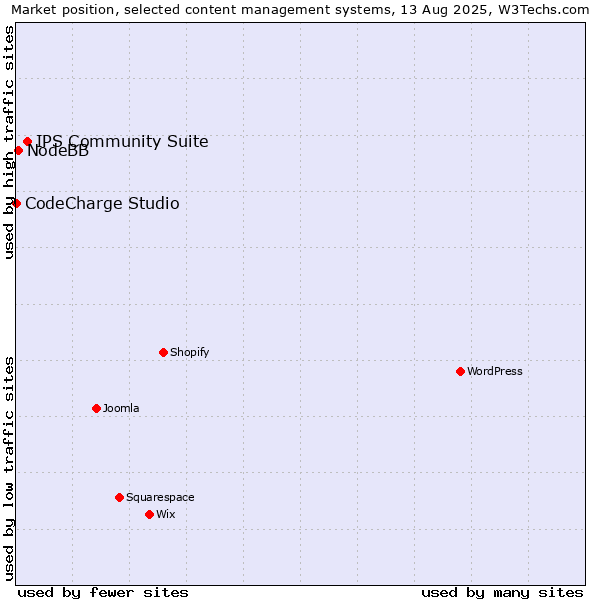Click the 'IPS Community Suite' label
Image resolution: width=600 pixels, height=600 pixels.
[x=122, y=142]
